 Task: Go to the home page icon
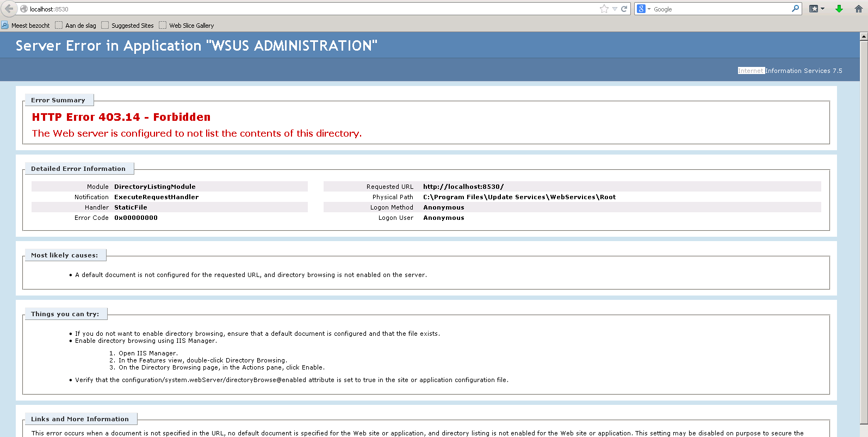(x=859, y=9)
